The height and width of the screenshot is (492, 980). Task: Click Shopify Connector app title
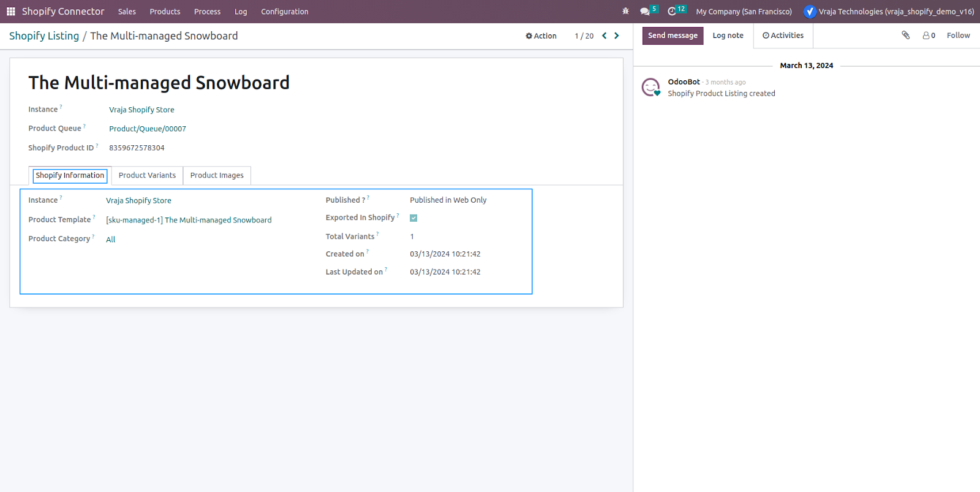point(63,12)
